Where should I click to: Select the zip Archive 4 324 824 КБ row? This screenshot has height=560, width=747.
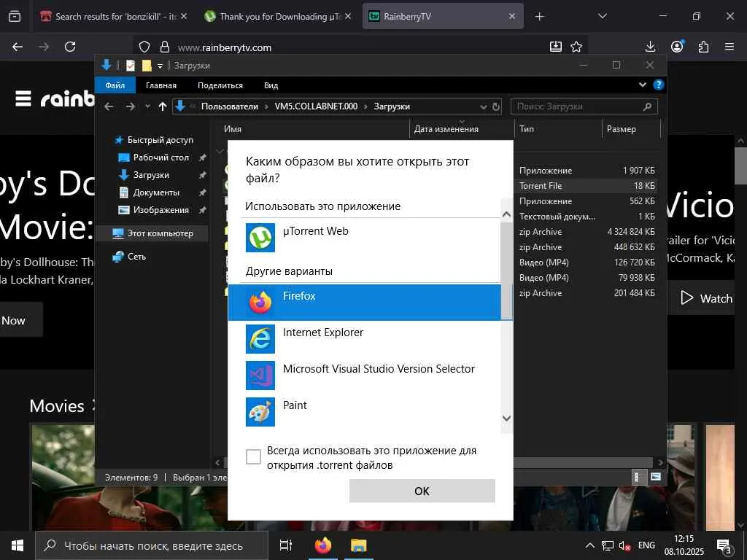point(587,232)
